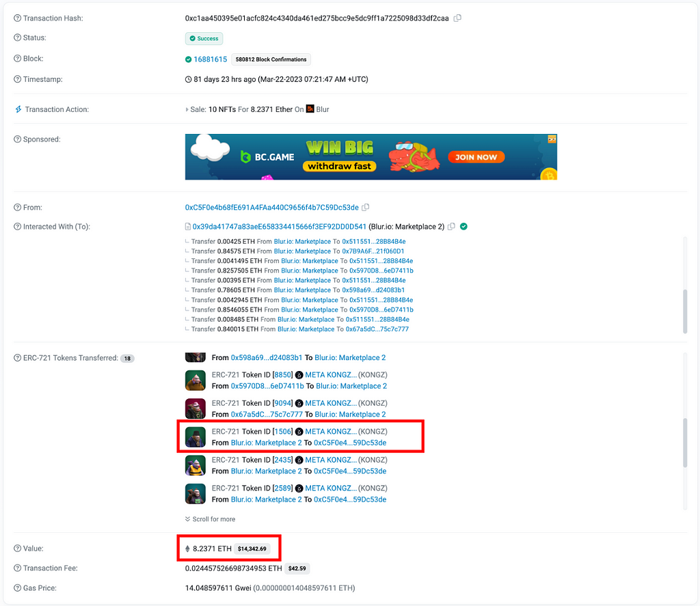700x606 pixels.
Task: Click the NFT thumbnail for Token ID 2589
Action: click(195, 493)
